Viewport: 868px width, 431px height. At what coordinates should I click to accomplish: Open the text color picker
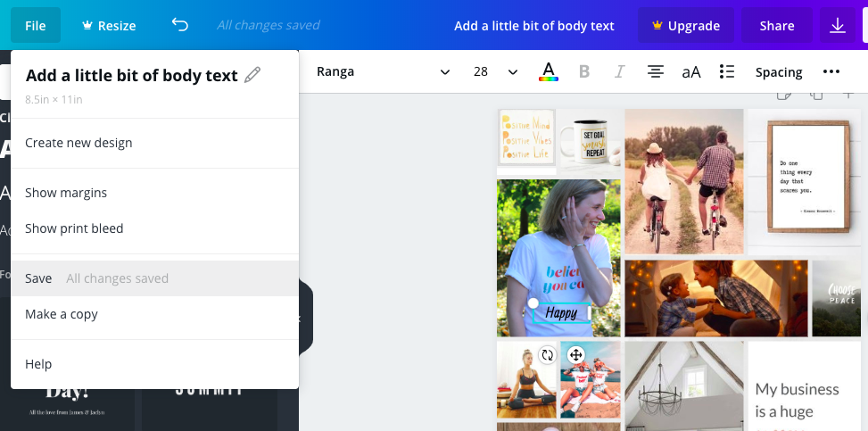click(549, 72)
